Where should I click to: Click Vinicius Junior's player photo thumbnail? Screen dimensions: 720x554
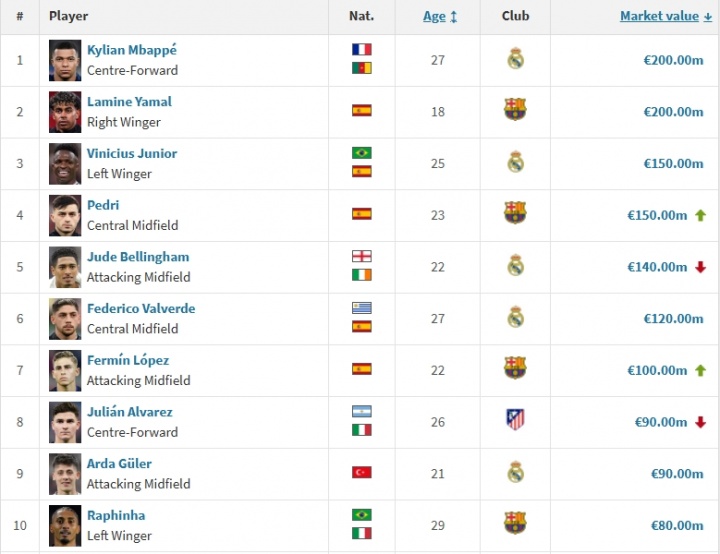pyautogui.click(x=65, y=164)
